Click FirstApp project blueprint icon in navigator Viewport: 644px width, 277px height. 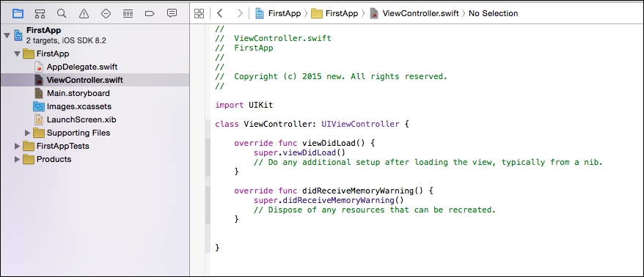pyautogui.click(x=18, y=35)
